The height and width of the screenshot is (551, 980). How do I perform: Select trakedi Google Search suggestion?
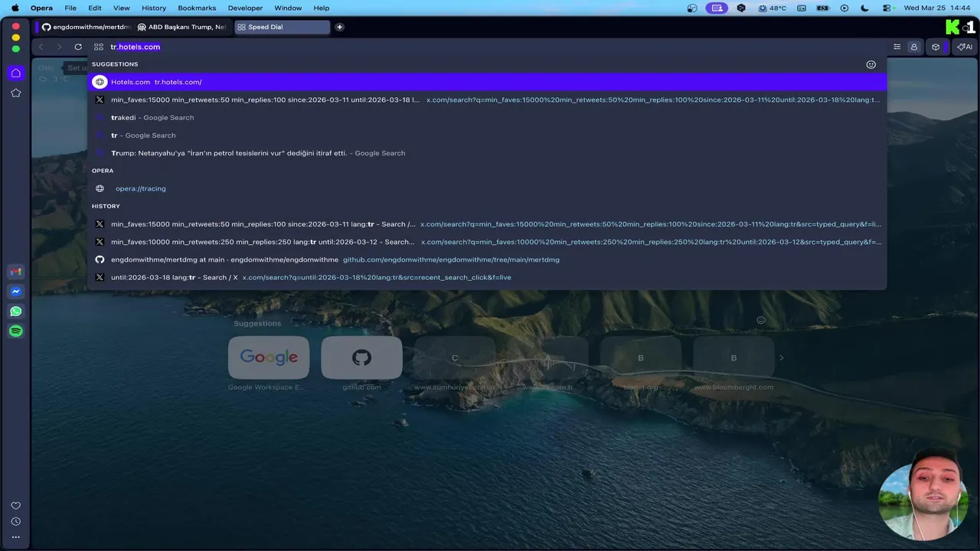(x=487, y=118)
